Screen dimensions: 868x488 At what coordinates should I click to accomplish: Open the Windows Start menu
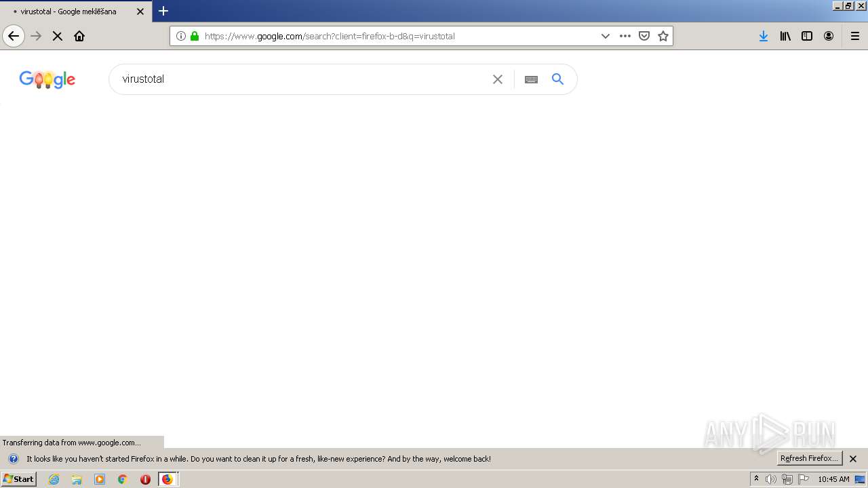coord(18,479)
